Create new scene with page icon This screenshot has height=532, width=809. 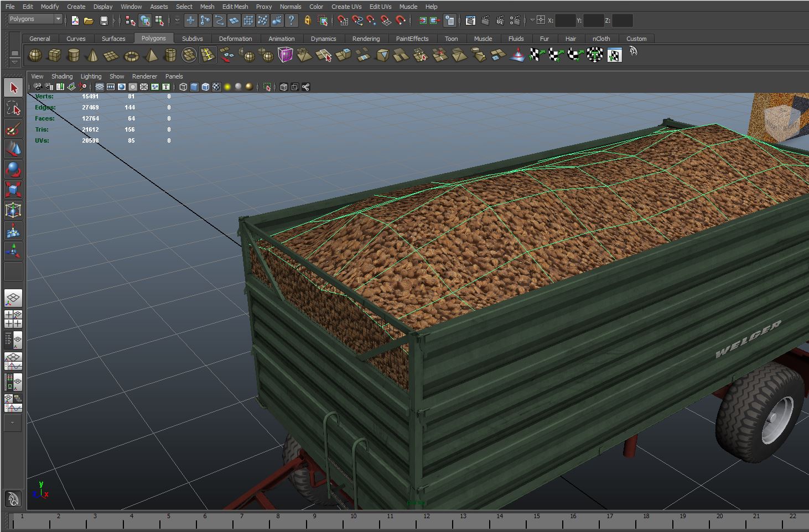(x=75, y=21)
